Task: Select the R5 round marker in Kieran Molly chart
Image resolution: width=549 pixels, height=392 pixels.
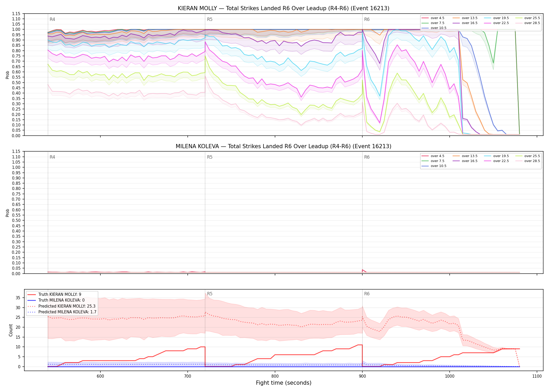Action: click(x=210, y=19)
